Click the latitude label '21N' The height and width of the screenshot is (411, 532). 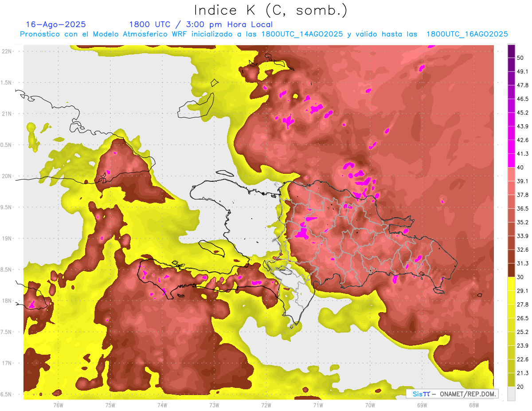pyautogui.click(x=7, y=114)
